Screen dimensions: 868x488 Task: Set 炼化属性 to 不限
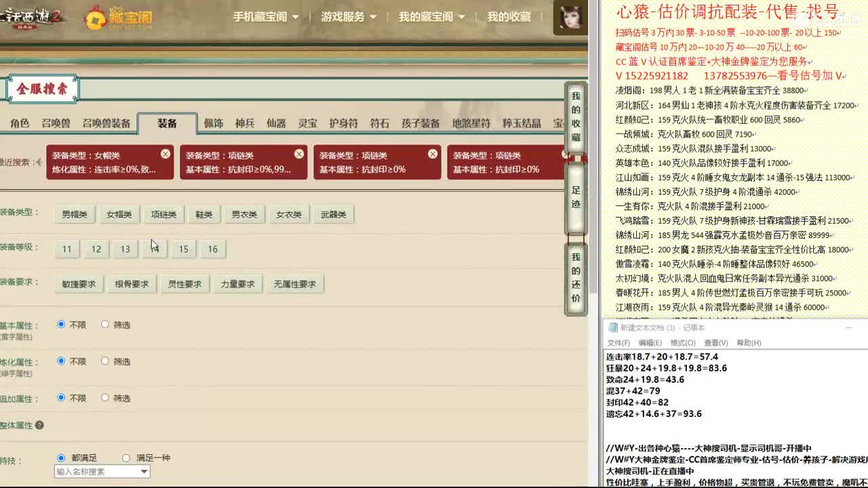pyautogui.click(x=61, y=361)
